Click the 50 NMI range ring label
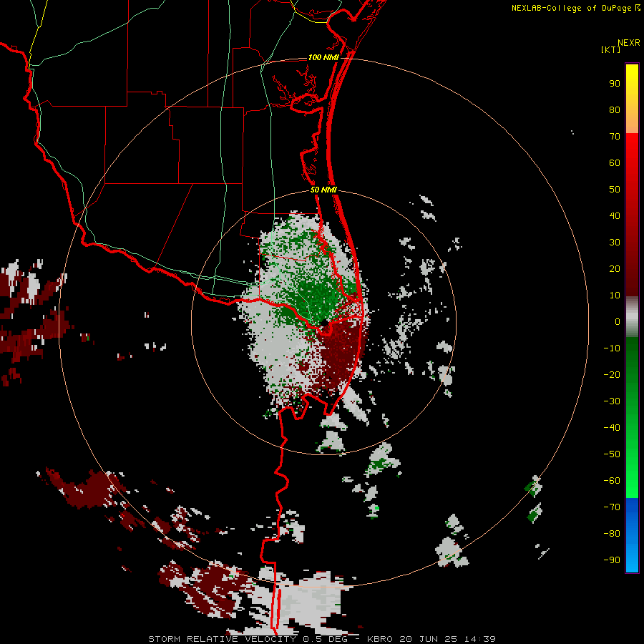Screen dimensions: 644x644 point(323,190)
